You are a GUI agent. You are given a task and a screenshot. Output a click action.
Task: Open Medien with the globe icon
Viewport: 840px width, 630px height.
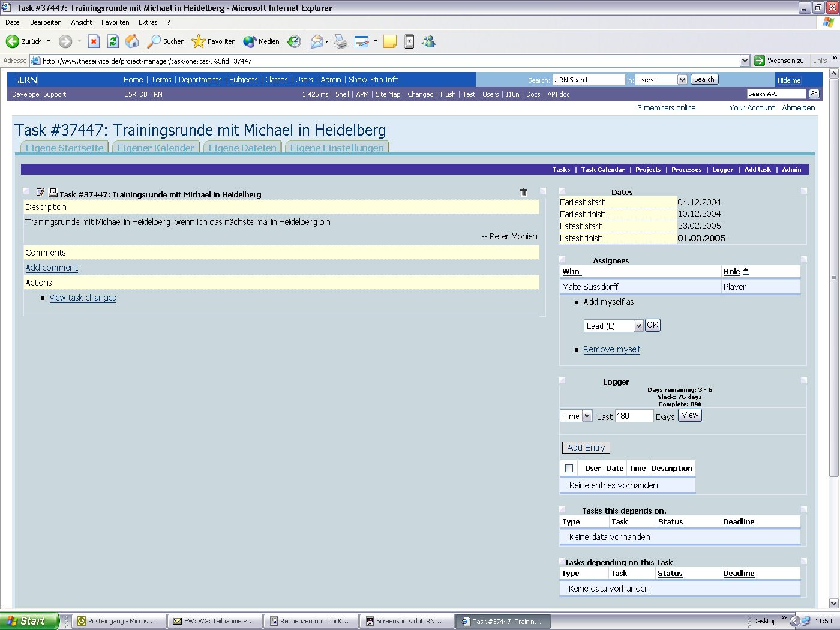(x=250, y=41)
